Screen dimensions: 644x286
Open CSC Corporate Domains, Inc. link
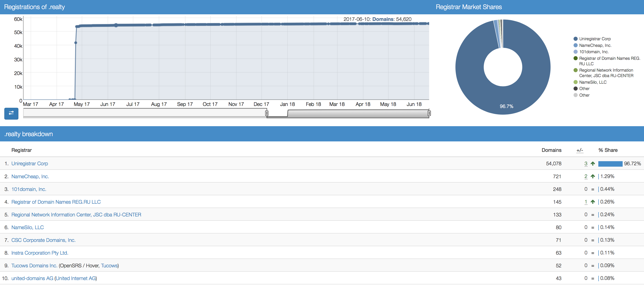pyautogui.click(x=43, y=240)
